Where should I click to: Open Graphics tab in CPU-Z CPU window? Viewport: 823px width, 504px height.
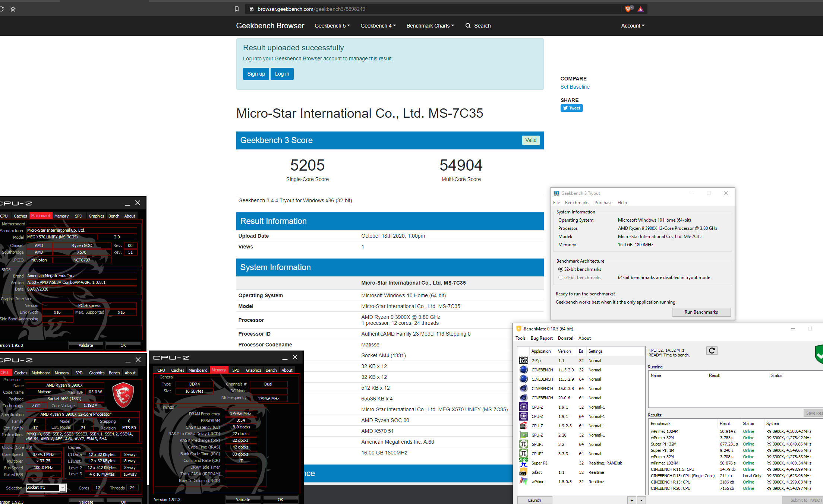click(x=97, y=373)
